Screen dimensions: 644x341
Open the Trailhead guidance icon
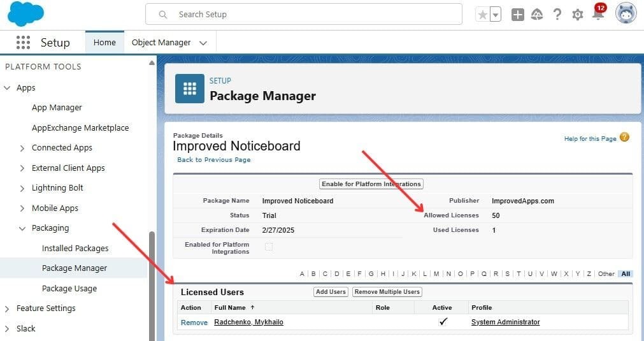(537, 15)
